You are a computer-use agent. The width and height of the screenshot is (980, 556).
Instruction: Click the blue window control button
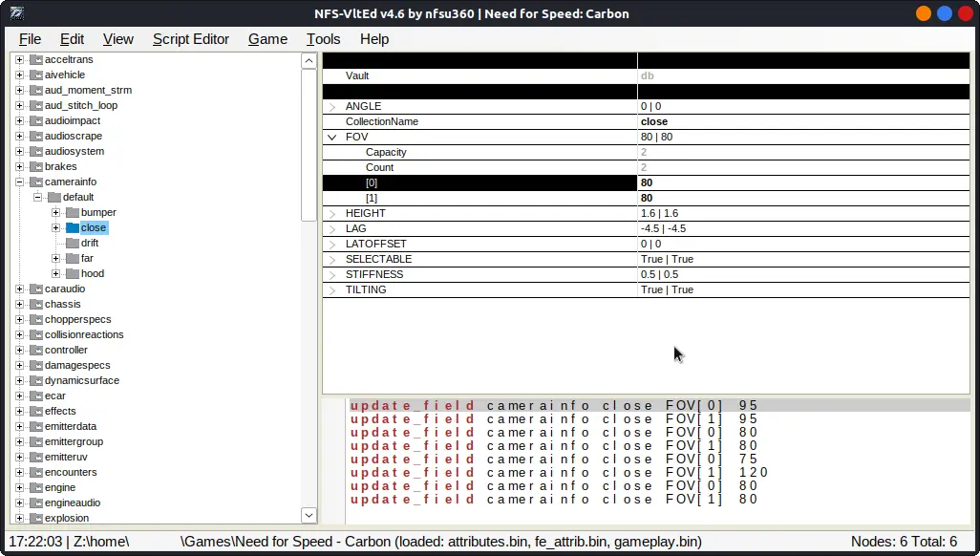(x=945, y=13)
